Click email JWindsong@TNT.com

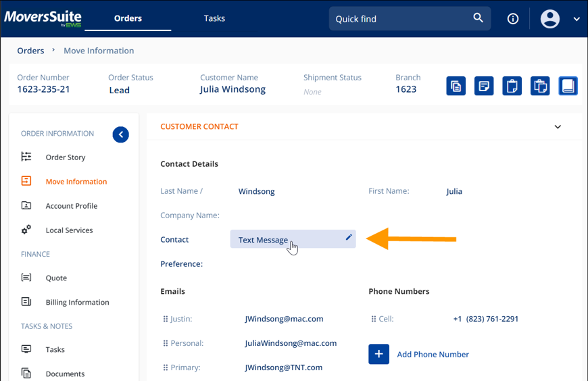click(283, 367)
